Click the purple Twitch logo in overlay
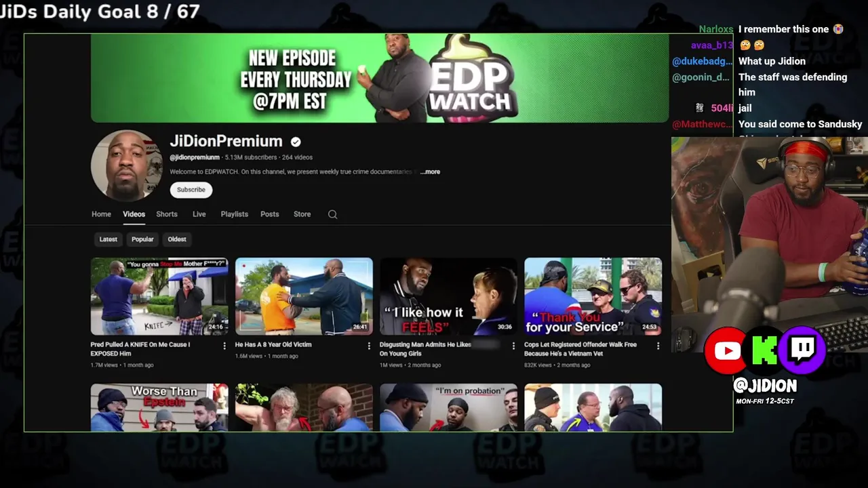This screenshot has height=488, width=868. (x=803, y=350)
